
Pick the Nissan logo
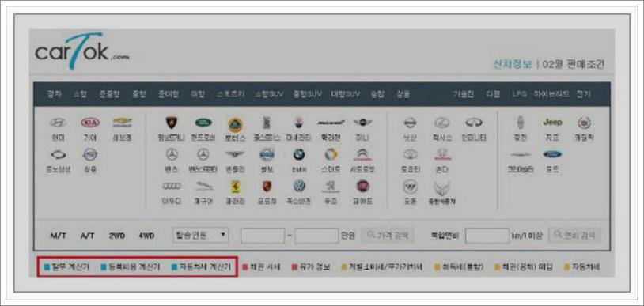tap(410, 123)
